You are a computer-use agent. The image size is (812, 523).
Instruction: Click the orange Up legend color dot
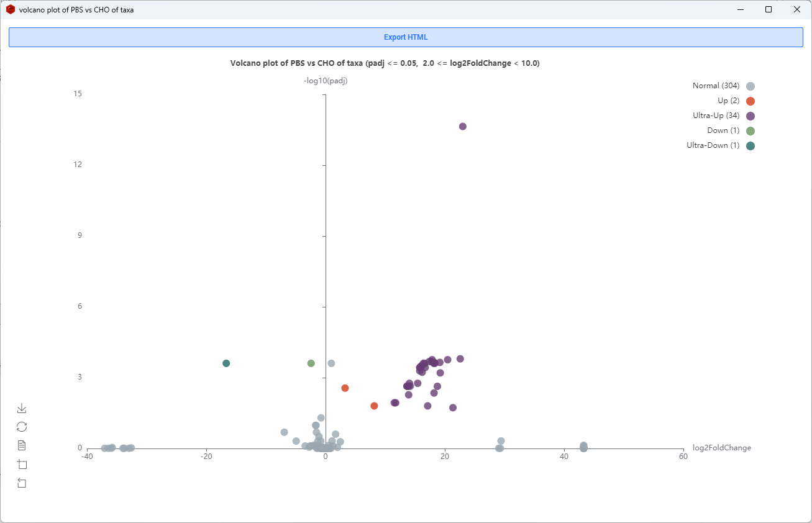750,101
